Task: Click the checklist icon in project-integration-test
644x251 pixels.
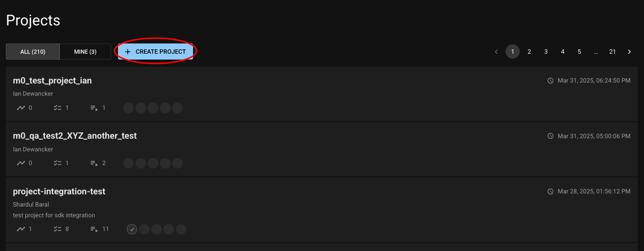Action: (58, 229)
